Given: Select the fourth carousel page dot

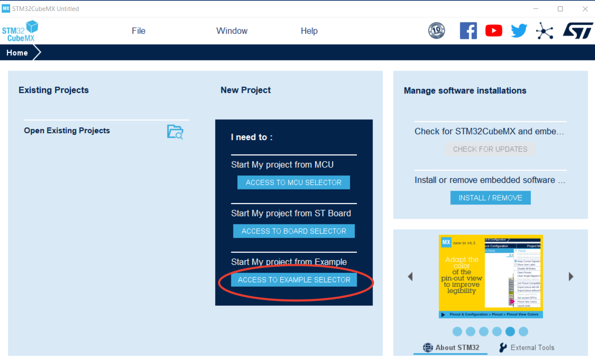Looking at the screenshot, I should click(497, 331).
